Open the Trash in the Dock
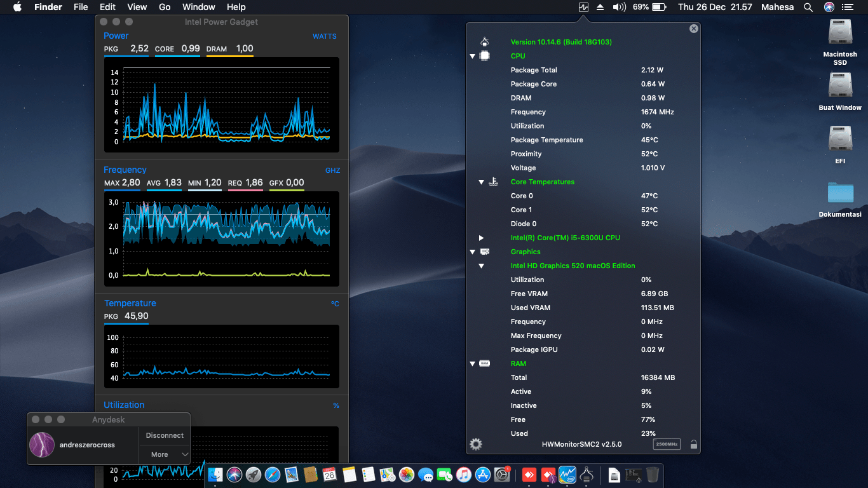Screen dimensions: 868x488 [653, 474]
